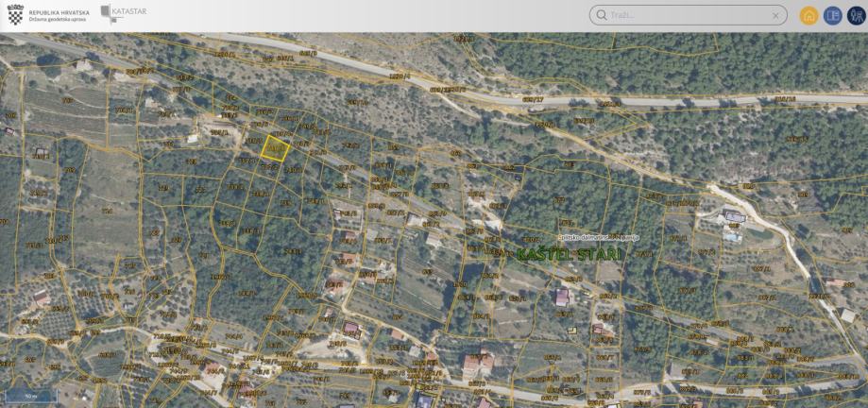Click the yellow home icon

point(808,15)
